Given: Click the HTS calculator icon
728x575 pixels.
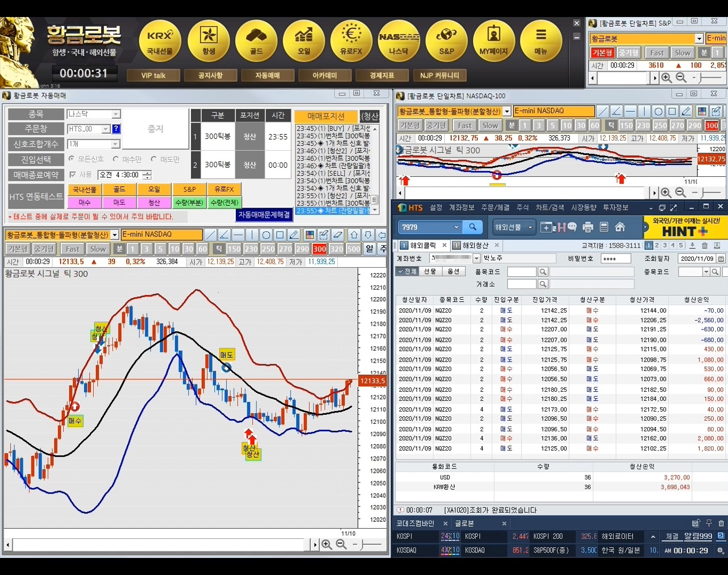Looking at the screenshot, I should click(604, 227).
